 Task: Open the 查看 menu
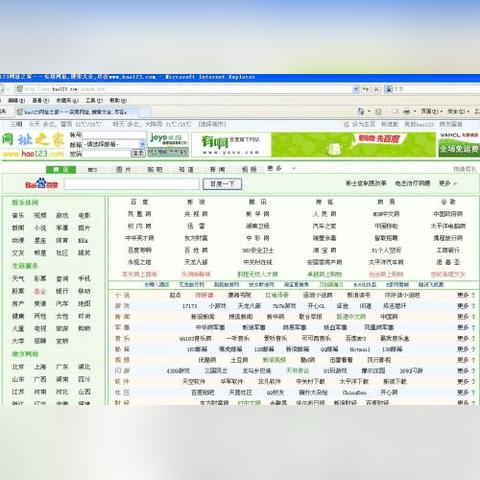pos(40,100)
